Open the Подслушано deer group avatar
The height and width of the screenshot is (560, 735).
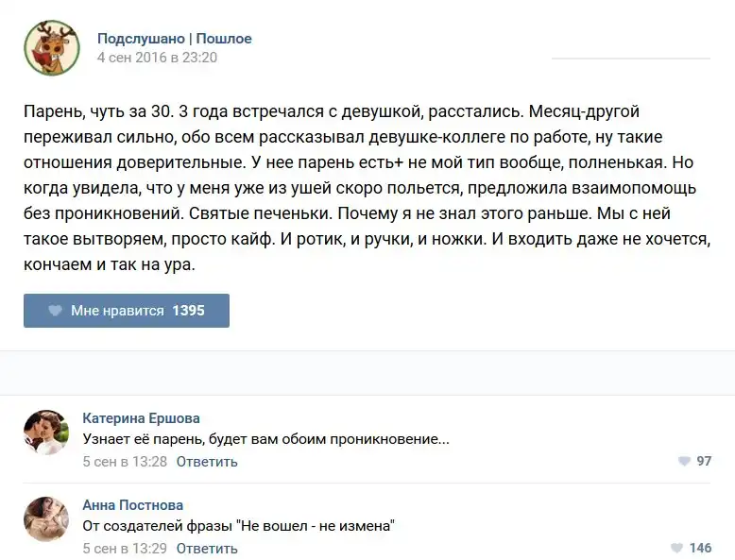tap(52, 48)
